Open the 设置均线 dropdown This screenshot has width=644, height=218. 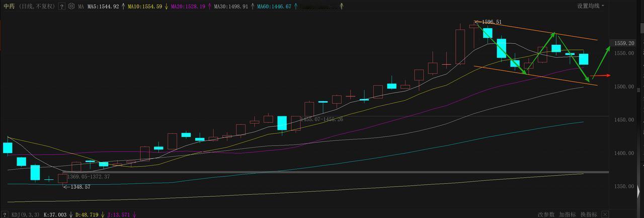[x=591, y=6]
